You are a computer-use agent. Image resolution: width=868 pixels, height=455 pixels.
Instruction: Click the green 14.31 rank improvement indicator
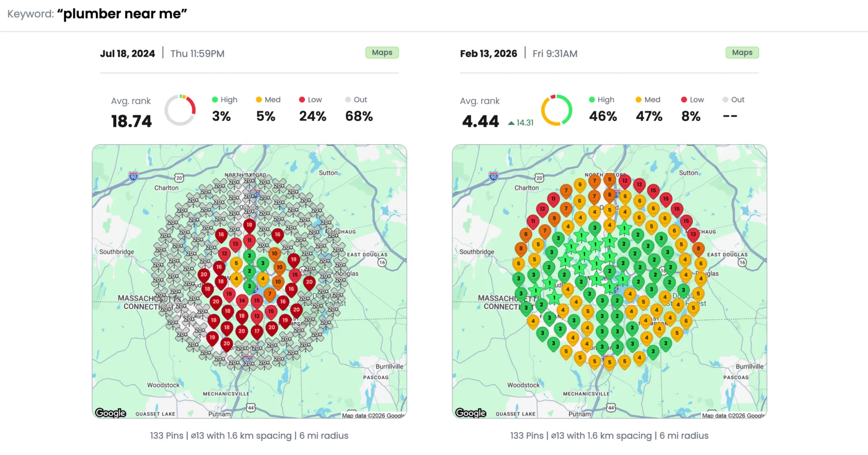pyautogui.click(x=521, y=123)
